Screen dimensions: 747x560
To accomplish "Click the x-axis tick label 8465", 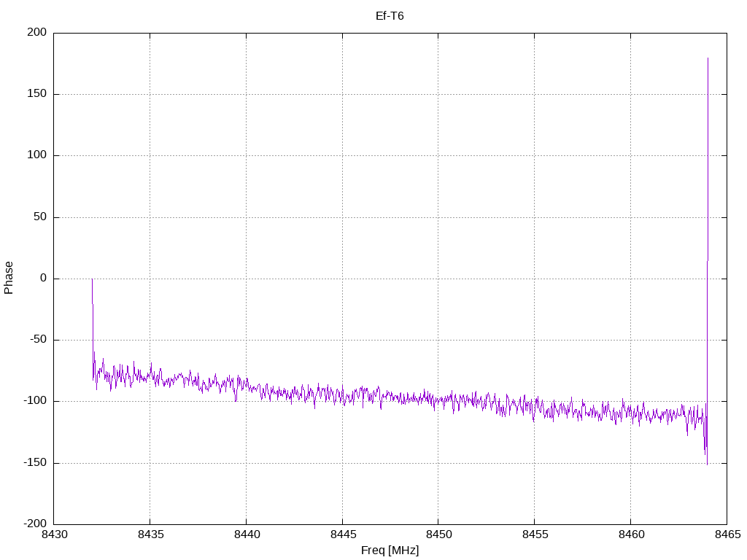I will (x=727, y=534).
